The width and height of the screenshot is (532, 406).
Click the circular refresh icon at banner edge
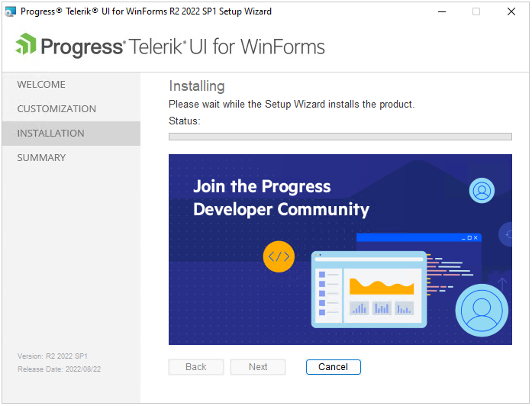[x=507, y=234]
